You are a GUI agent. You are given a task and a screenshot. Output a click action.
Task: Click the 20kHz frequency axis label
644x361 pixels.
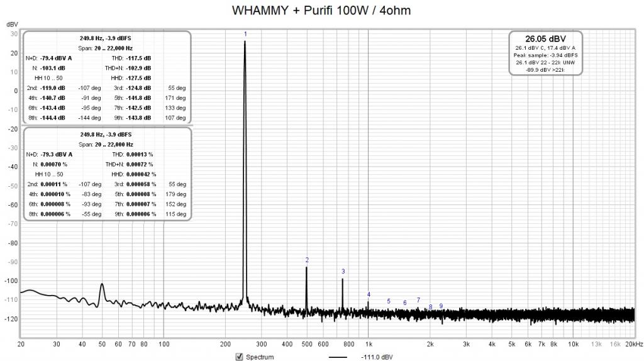(634, 344)
